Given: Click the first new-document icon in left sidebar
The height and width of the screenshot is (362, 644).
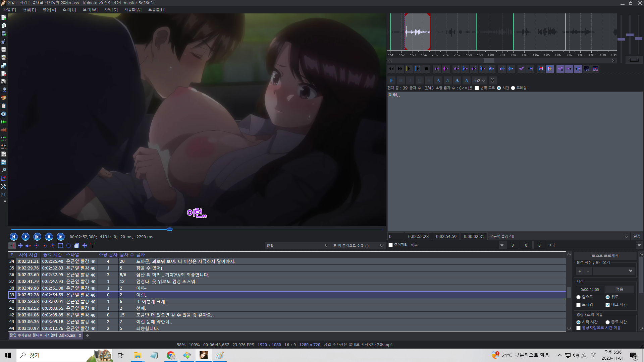Looking at the screenshot, I should pos(4,17).
